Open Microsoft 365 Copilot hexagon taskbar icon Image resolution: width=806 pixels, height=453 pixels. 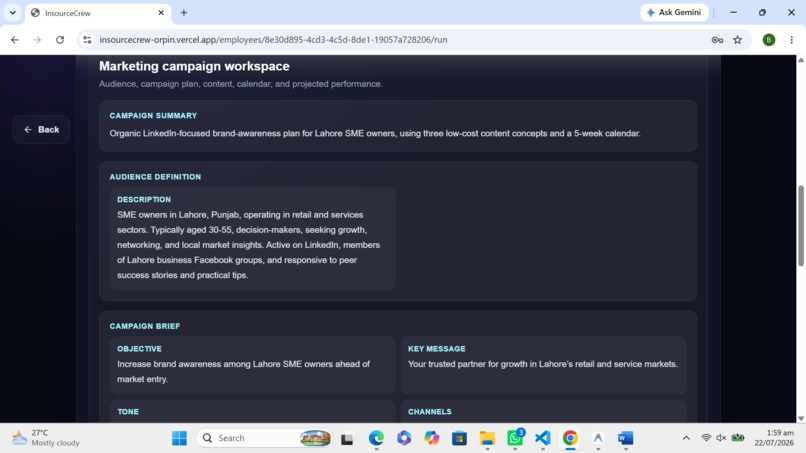[x=404, y=438]
